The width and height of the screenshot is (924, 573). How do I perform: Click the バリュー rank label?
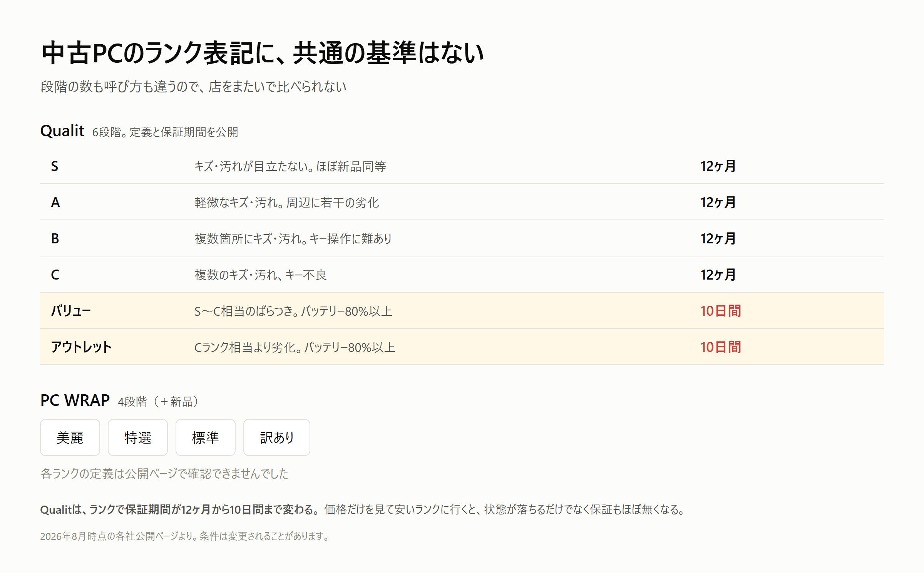click(x=71, y=311)
